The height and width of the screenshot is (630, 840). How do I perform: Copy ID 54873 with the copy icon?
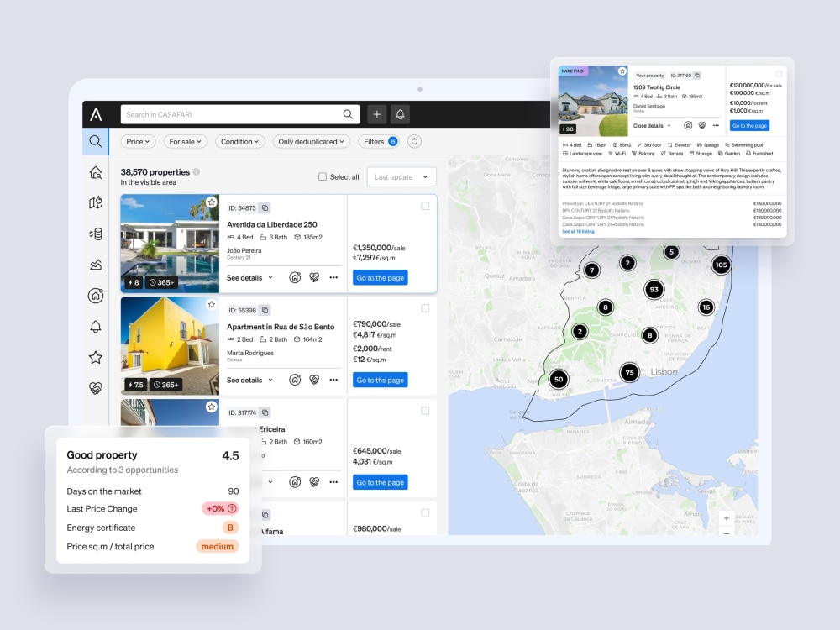point(265,207)
